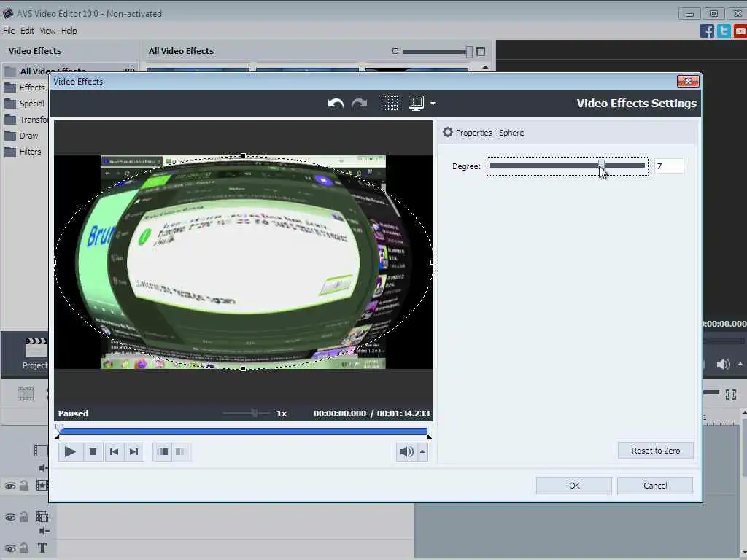Undo the last effect change
Viewport: 747px width, 560px height.
point(336,104)
